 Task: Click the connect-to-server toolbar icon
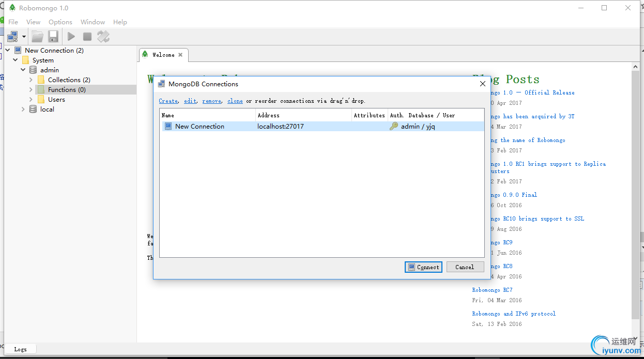pyautogui.click(x=12, y=37)
